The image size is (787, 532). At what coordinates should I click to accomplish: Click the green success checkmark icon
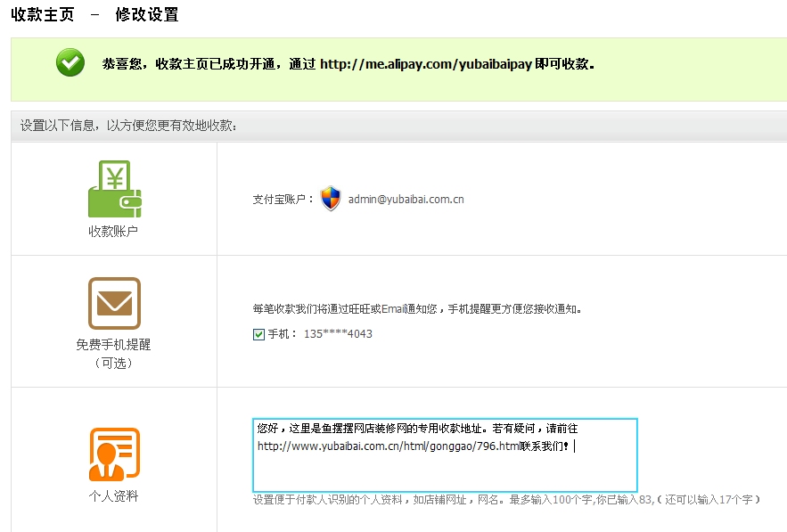coord(70,62)
